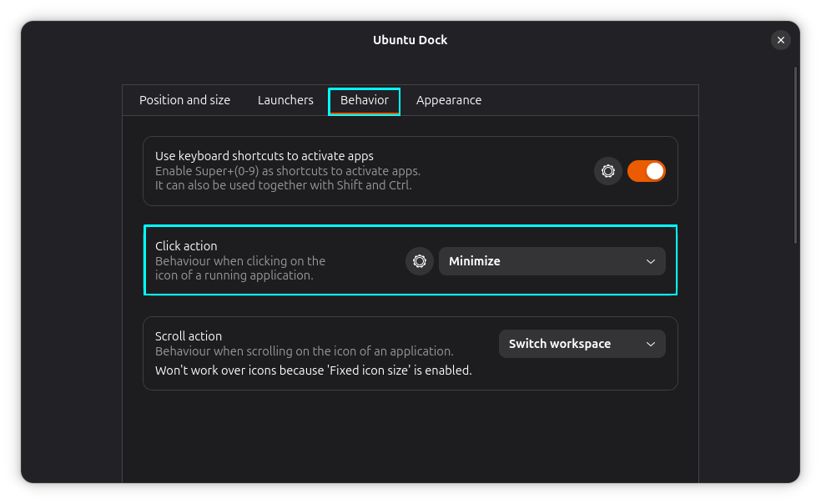
Task: Switch to the Position and size tab
Action: pos(185,100)
